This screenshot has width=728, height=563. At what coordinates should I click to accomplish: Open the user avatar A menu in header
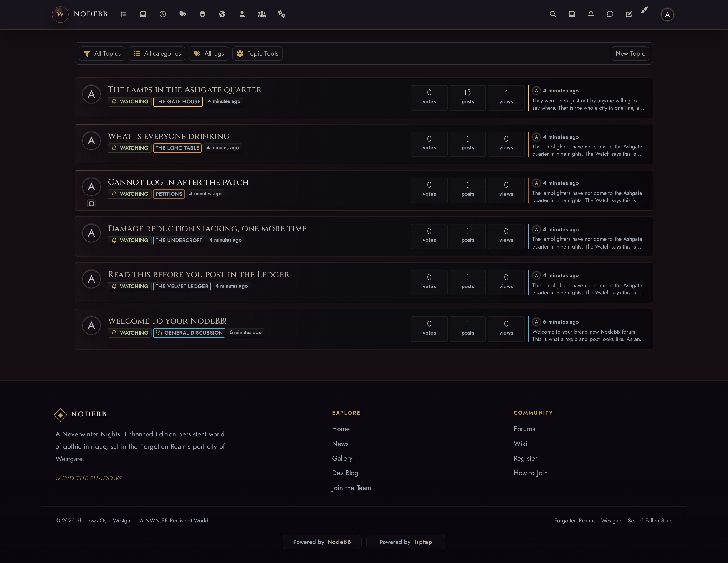(x=667, y=15)
